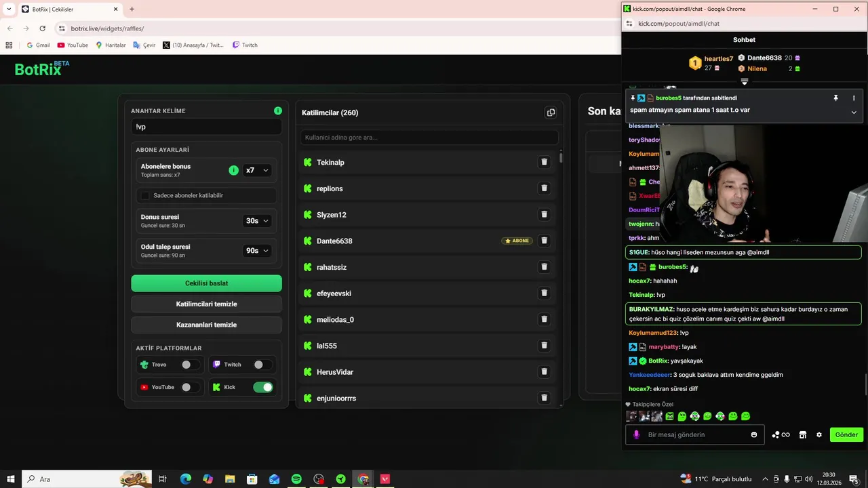
Task: Open Task View on the taskbar
Action: (163, 479)
